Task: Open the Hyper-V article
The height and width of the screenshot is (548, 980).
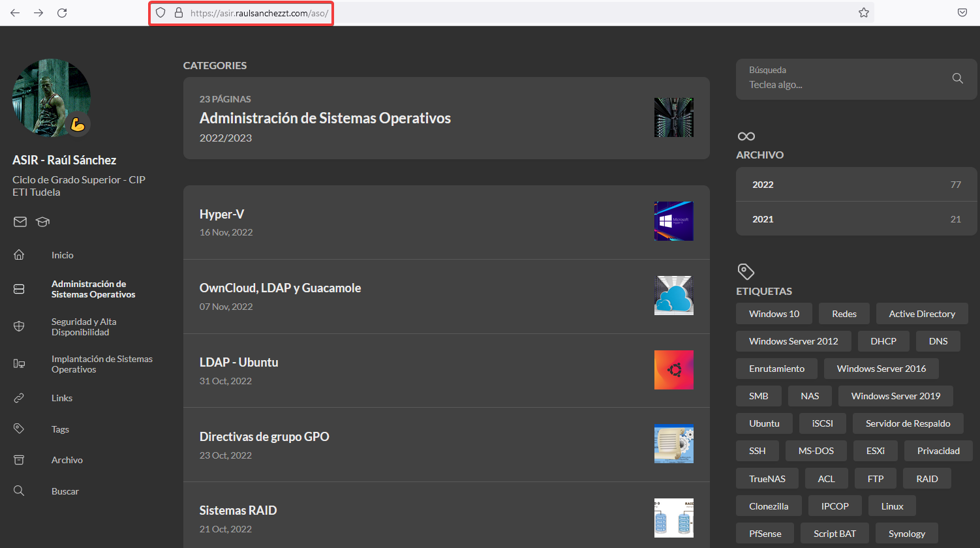Action: (x=222, y=215)
